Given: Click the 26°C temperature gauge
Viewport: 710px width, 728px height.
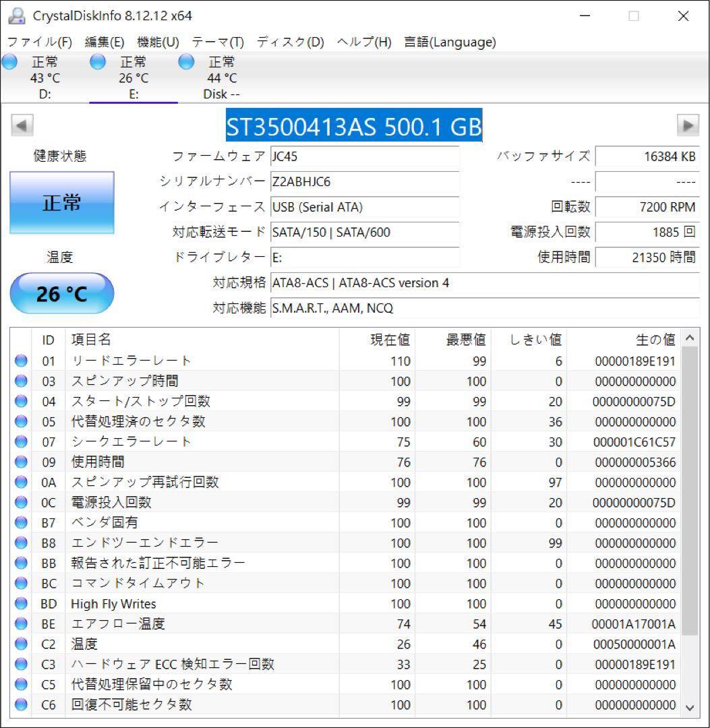Looking at the screenshot, I should pos(61,293).
